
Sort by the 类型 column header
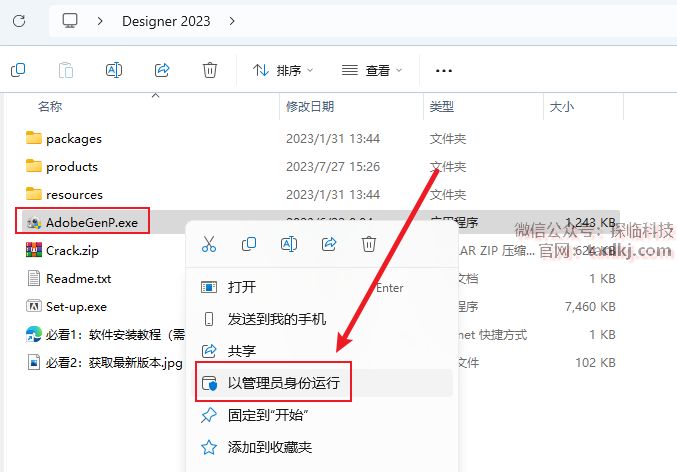[442, 106]
